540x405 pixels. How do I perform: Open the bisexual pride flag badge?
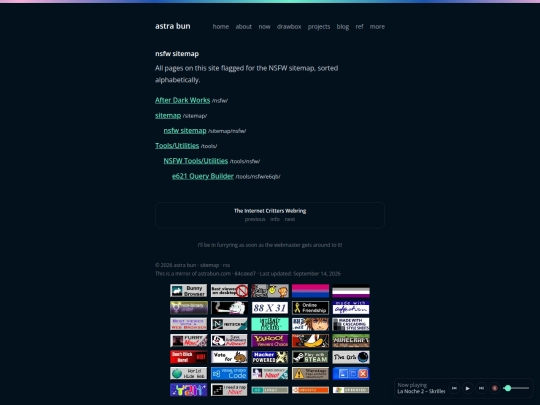coord(310,291)
